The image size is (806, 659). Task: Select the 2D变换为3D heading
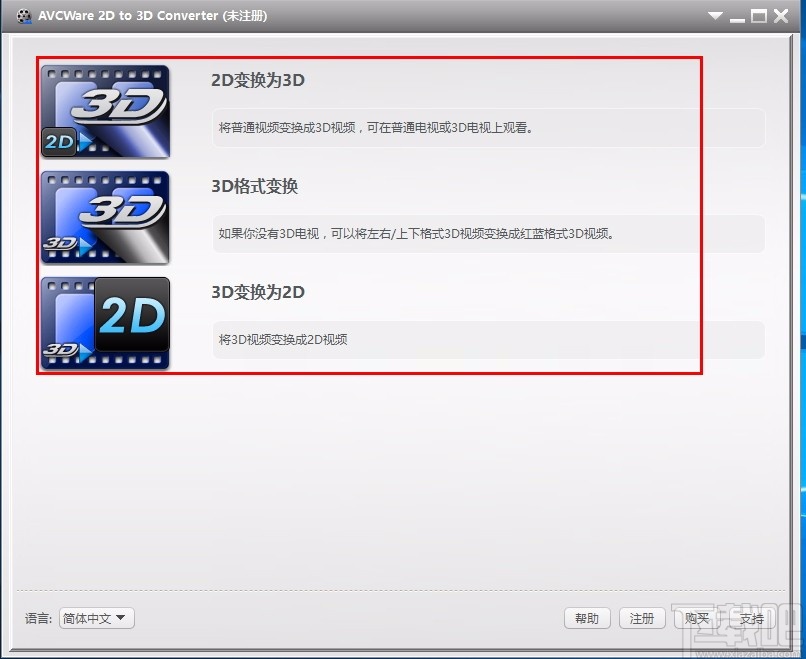pyautogui.click(x=254, y=80)
